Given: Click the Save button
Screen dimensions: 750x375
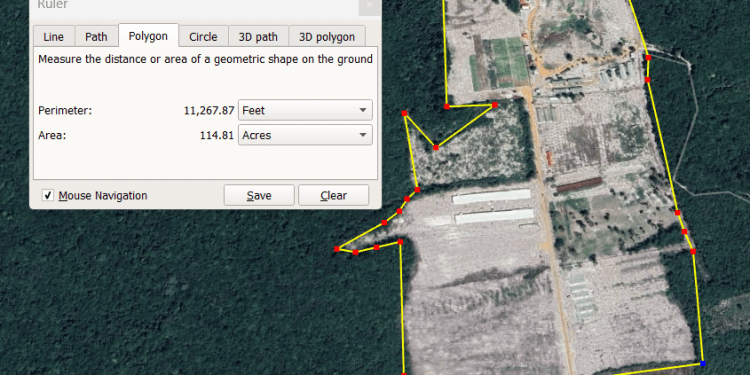Looking at the screenshot, I should point(259,195).
